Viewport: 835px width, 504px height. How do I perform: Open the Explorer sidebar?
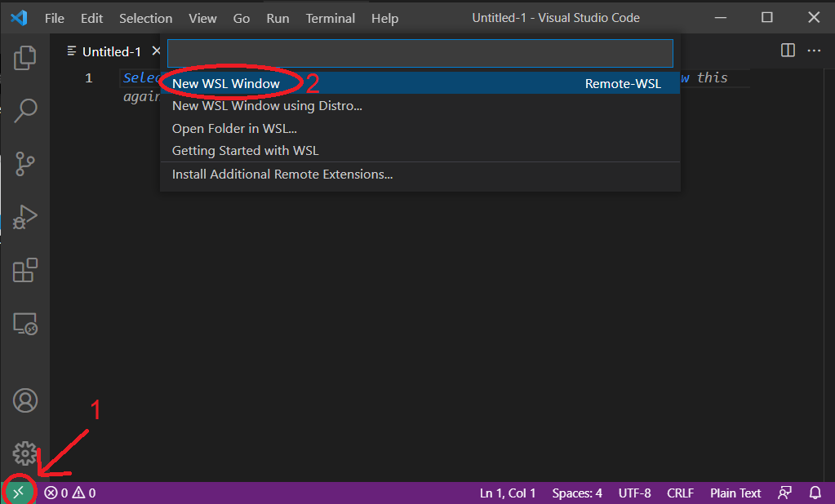[24, 57]
